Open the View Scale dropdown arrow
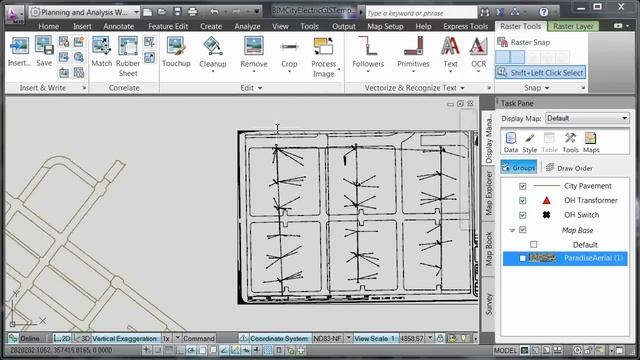Viewport: 640px width, 360px height. [x=430, y=338]
